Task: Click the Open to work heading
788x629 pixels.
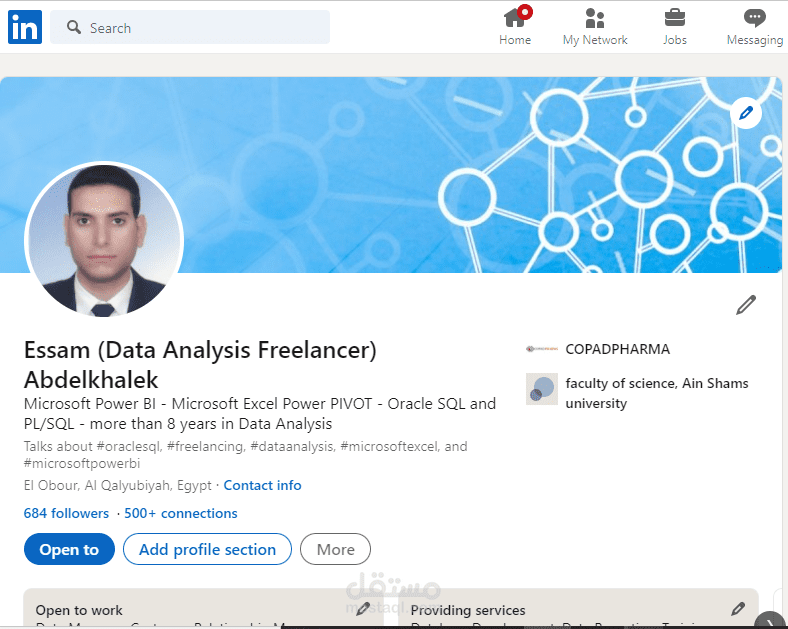Action: point(79,610)
